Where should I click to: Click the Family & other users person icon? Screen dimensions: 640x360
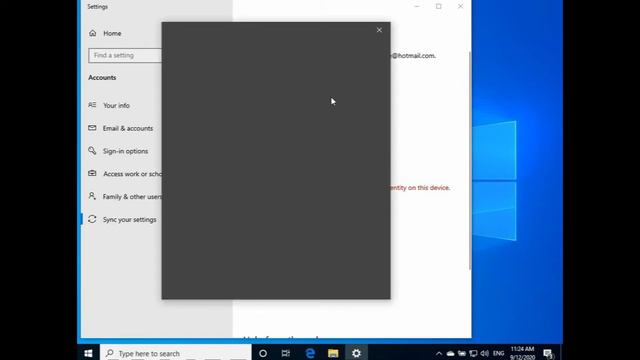[92, 196]
